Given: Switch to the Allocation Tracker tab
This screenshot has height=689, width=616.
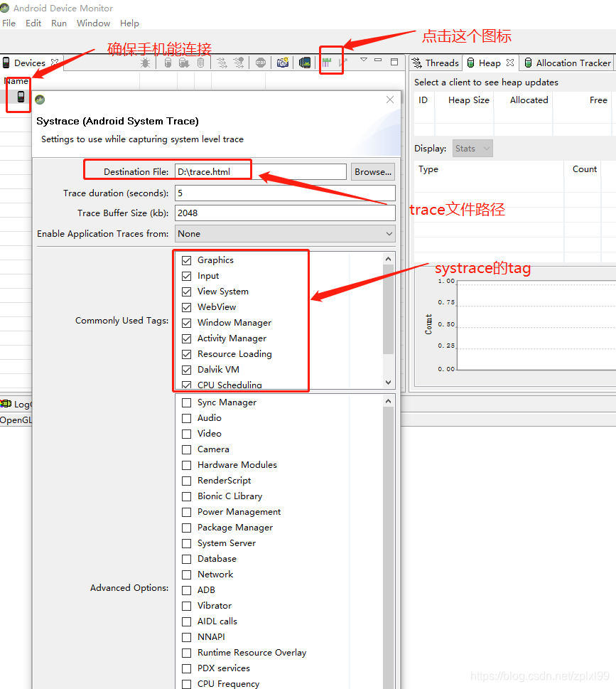Looking at the screenshot, I should (568, 63).
